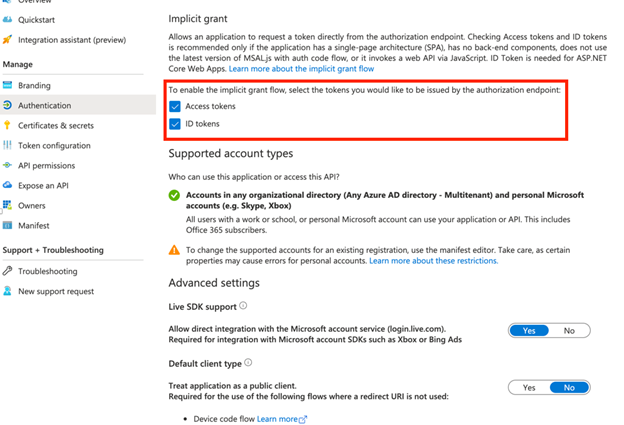Click the Token configuration icon
The image size is (624, 425).
(8, 146)
